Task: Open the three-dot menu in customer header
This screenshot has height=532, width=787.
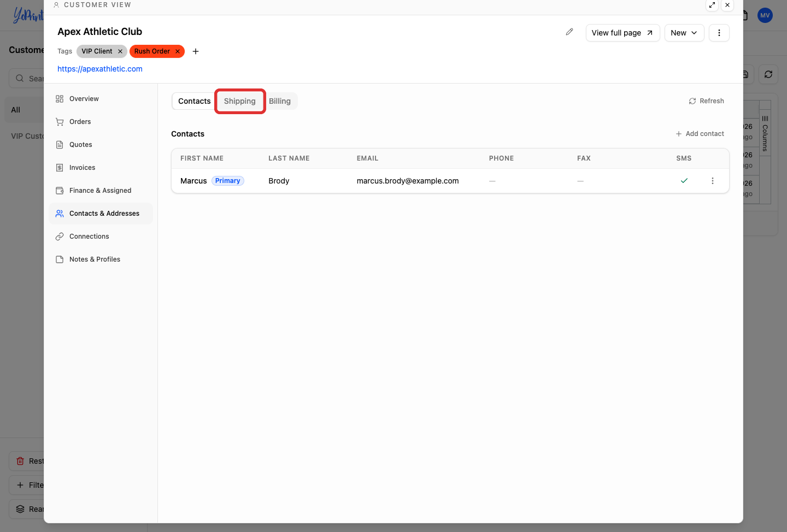Action: pyautogui.click(x=719, y=33)
